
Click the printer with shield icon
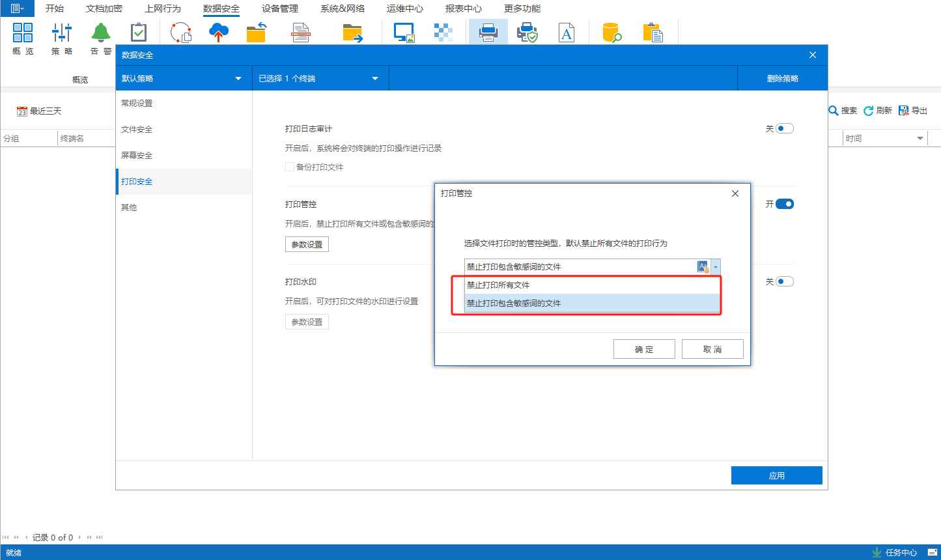click(527, 33)
